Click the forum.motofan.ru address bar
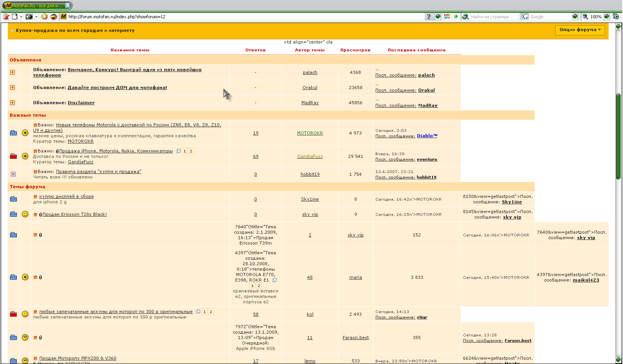Viewport: 623px width, 364px height. coord(245,17)
